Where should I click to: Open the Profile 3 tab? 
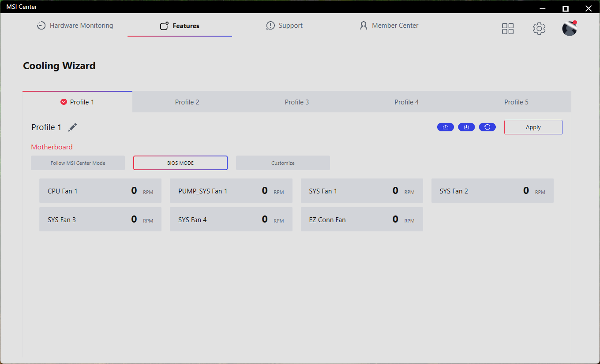click(297, 102)
